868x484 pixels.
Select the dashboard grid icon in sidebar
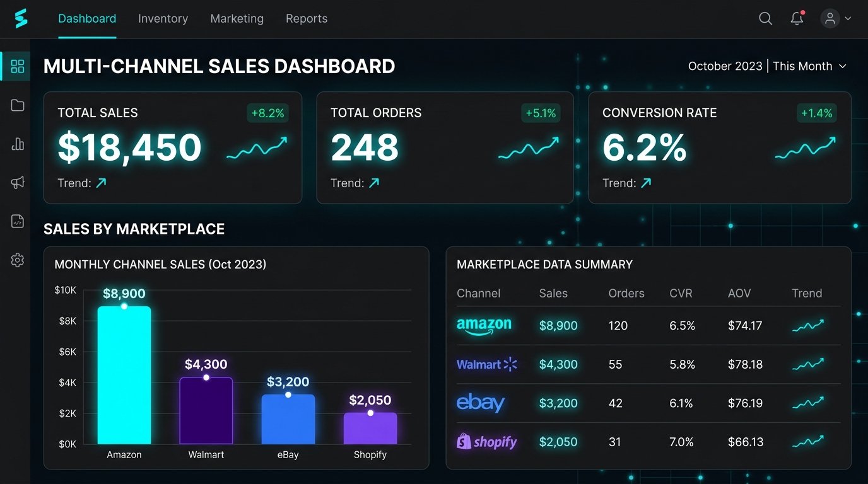click(18, 66)
